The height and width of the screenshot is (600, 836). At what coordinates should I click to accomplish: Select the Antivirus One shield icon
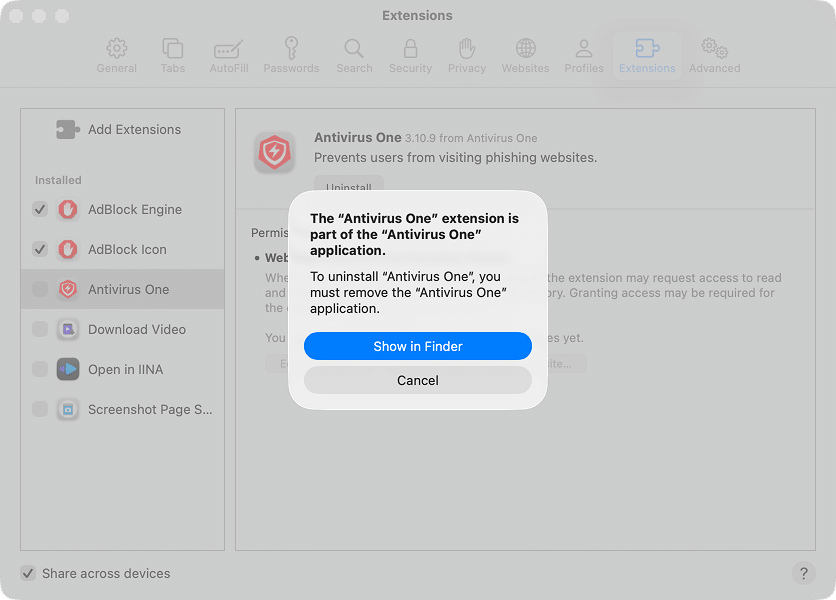point(67,289)
